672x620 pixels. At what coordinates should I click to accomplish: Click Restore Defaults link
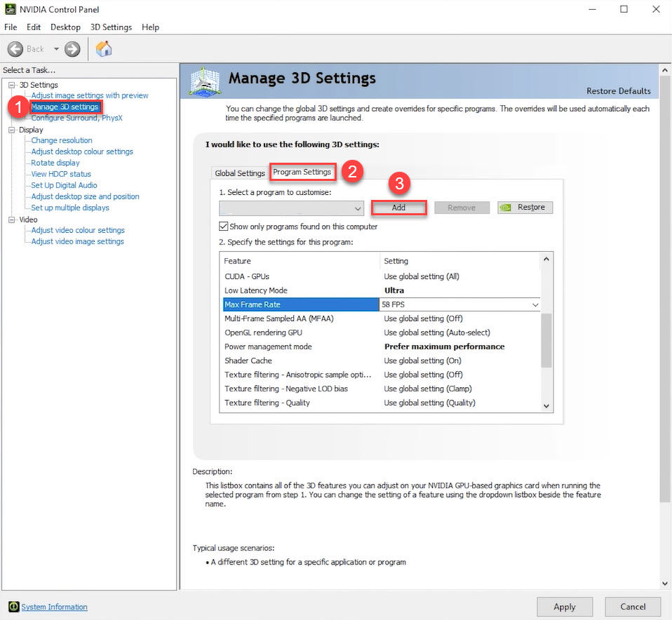click(x=618, y=90)
